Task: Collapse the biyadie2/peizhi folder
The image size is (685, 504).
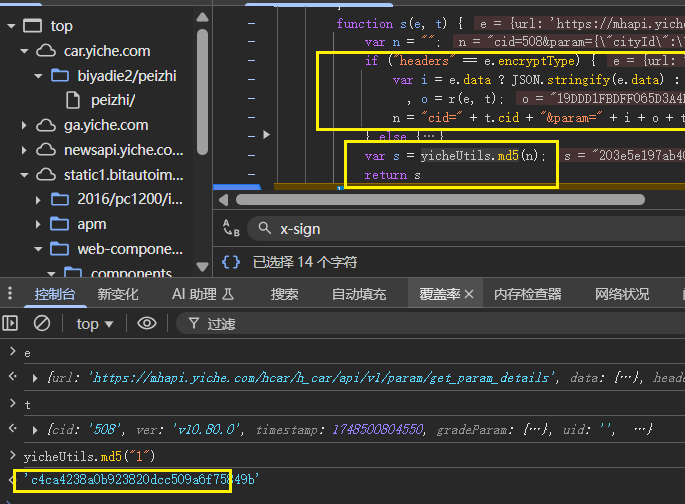Action: click(38, 76)
